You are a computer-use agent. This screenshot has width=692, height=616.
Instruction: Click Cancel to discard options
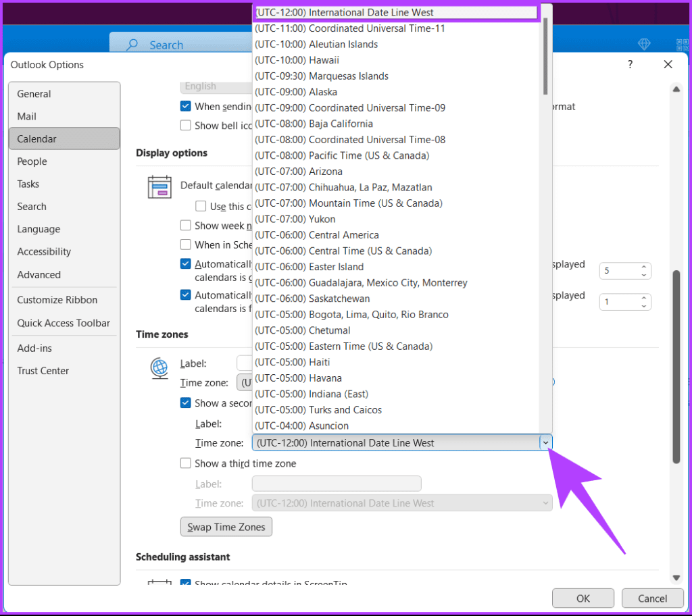pos(652,598)
